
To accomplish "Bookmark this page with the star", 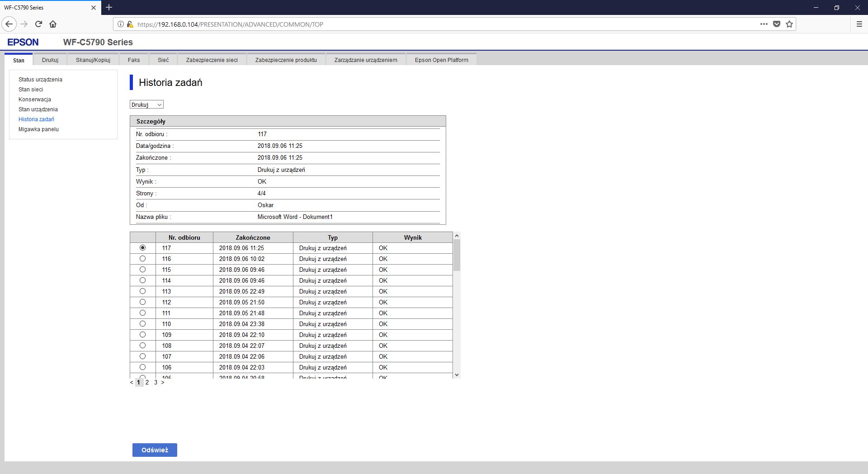I will tap(789, 24).
